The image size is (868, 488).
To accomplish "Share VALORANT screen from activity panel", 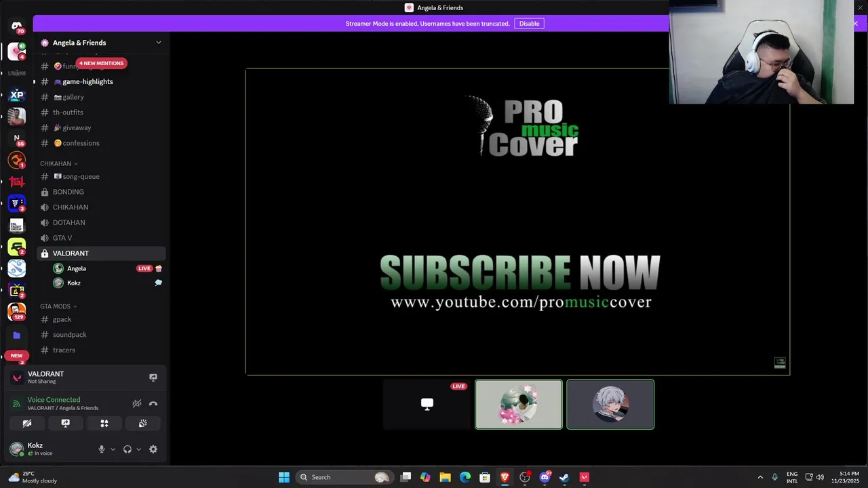I will click(153, 378).
